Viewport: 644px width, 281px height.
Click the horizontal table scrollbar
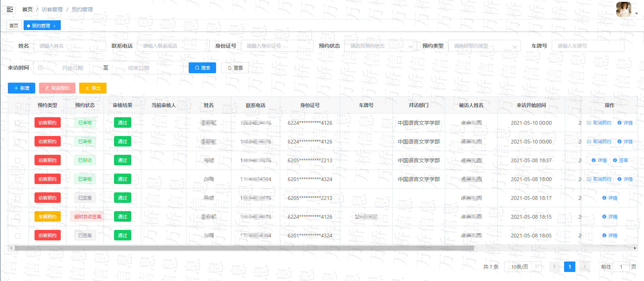click(x=244, y=248)
